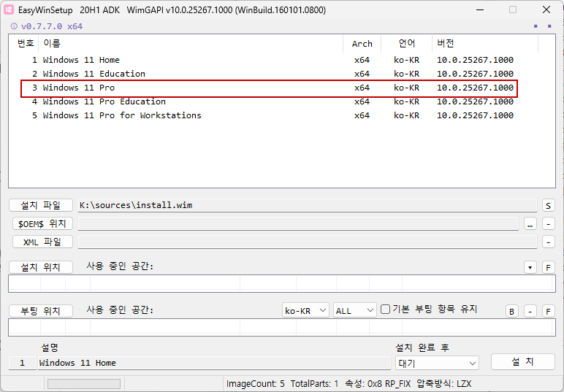Click the F button on the 설치 위치 row
This screenshot has width=564, height=392.
548,267
